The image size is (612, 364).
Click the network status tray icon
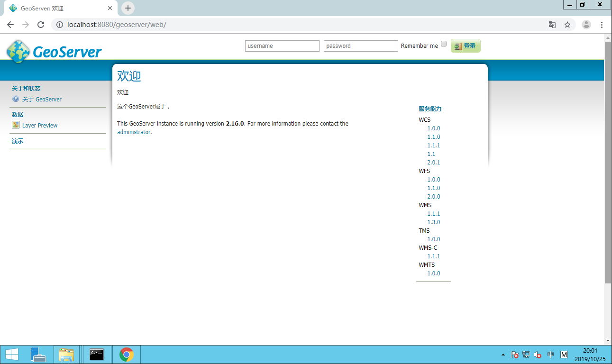click(x=526, y=355)
